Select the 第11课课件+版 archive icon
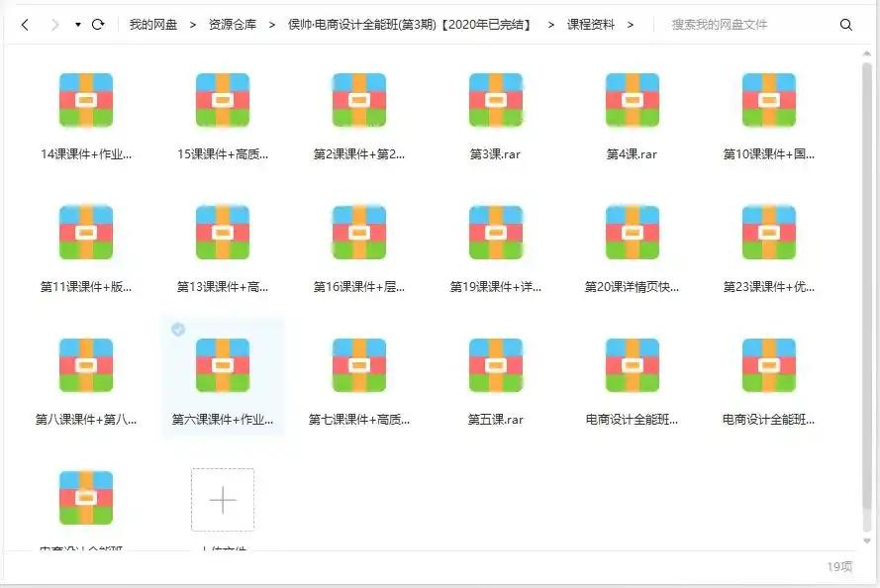Image resolution: width=880 pixels, height=588 pixels. coord(86,233)
